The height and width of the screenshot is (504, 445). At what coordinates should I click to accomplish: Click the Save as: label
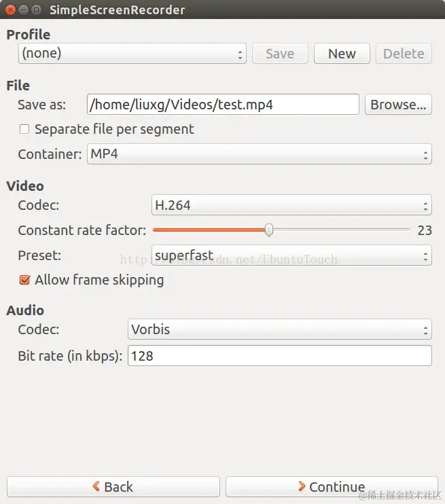[42, 105]
